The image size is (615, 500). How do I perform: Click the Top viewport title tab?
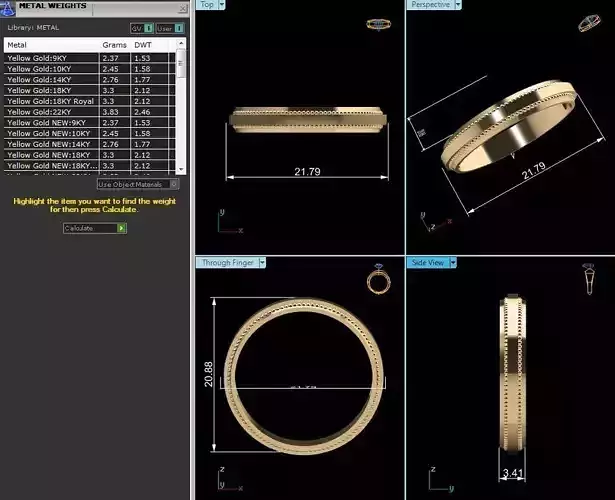click(207, 4)
